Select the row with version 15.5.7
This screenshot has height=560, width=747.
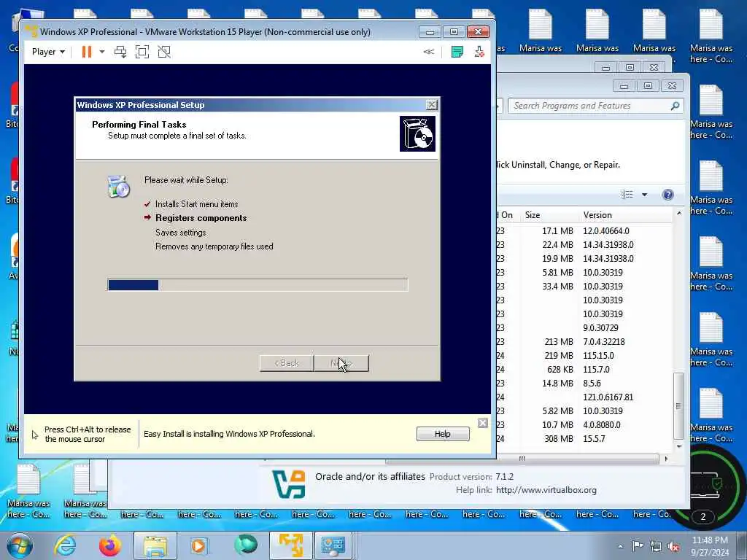point(586,438)
